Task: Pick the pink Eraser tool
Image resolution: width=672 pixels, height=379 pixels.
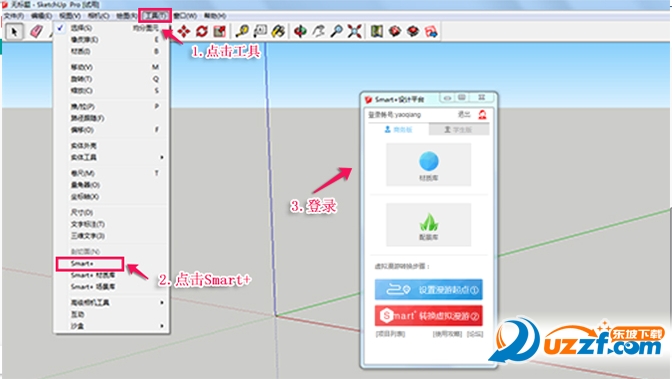Action: click(36, 31)
